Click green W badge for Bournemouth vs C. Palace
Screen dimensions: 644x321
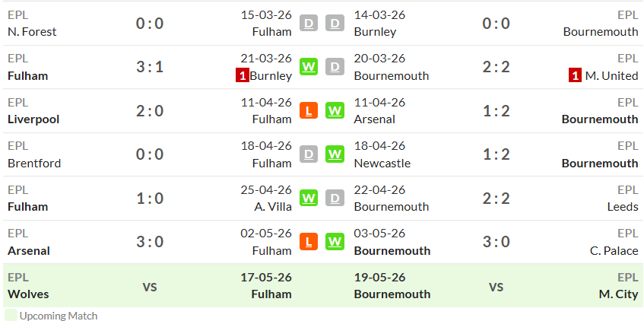(x=335, y=241)
